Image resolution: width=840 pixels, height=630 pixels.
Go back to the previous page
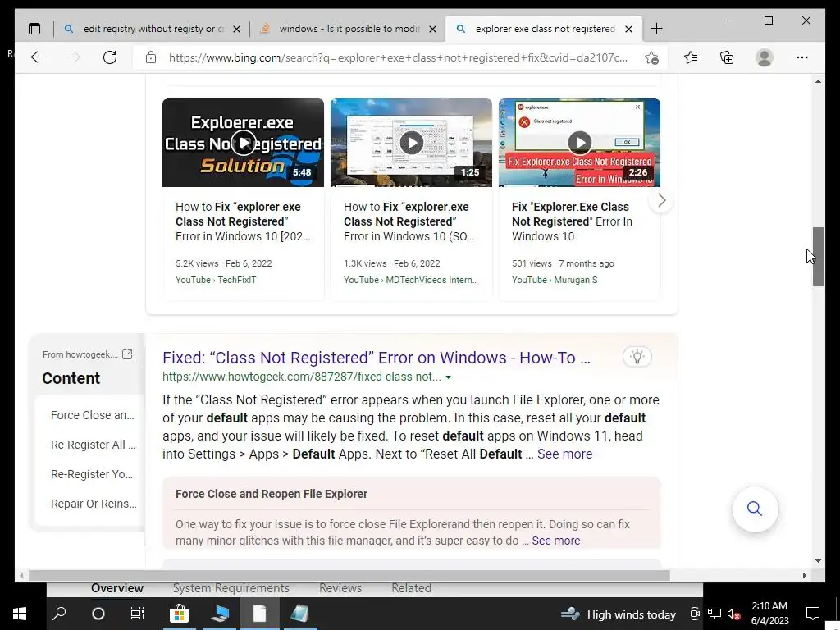click(38, 57)
